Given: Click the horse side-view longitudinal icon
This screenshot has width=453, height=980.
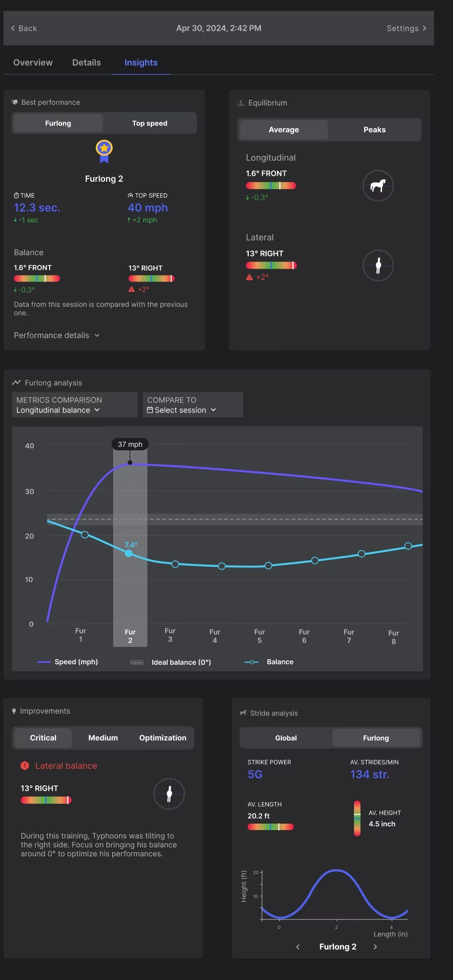Looking at the screenshot, I should coord(378,186).
